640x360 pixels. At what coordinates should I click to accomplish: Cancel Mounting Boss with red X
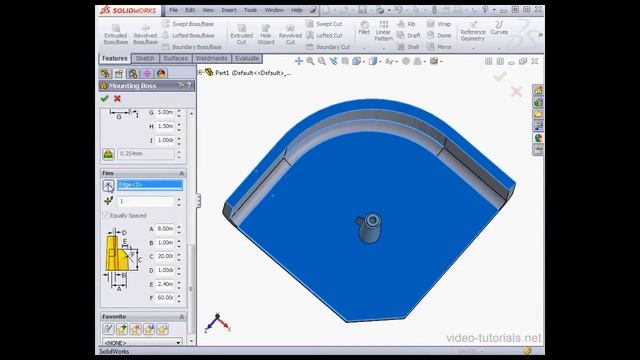117,98
